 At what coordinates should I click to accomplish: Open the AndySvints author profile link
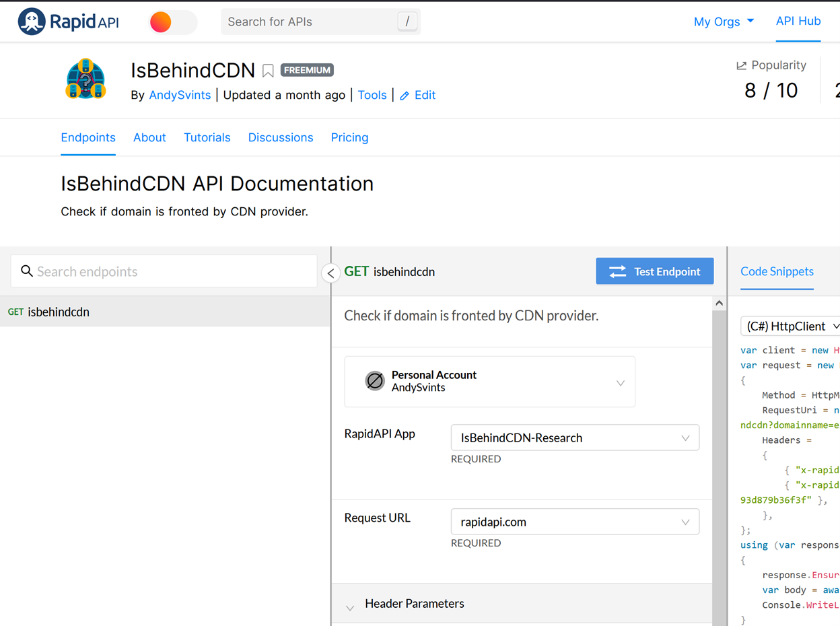point(180,95)
